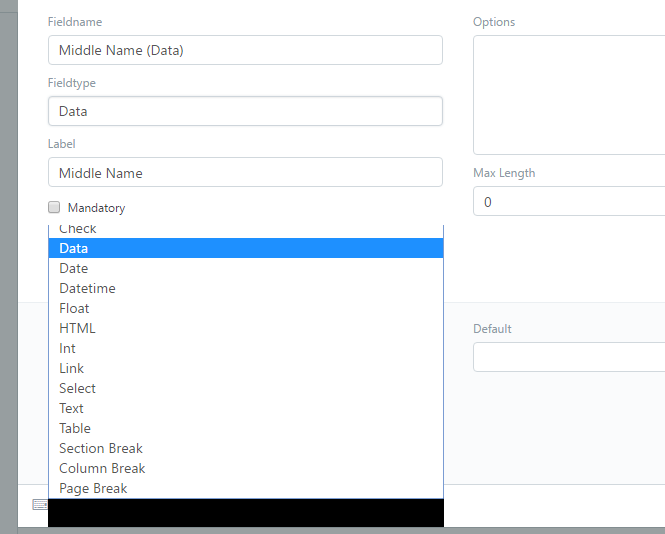Choose Link fieldtype option
This screenshot has width=665, height=534.
click(x=246, y=368)
